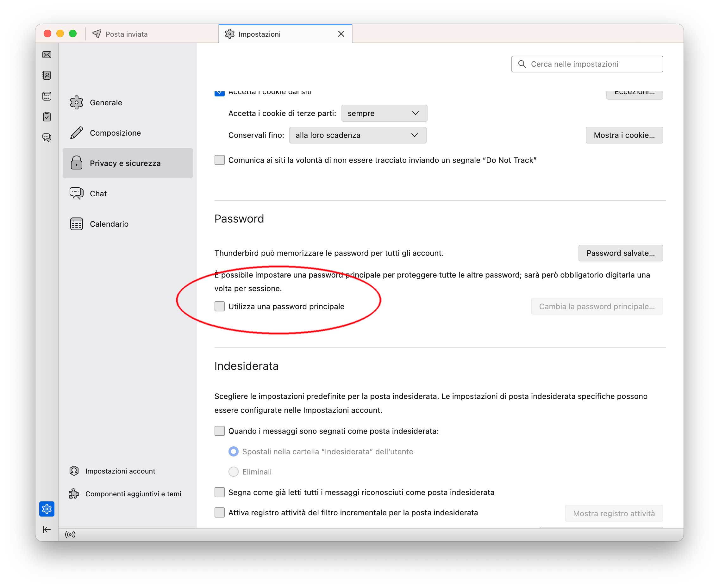The height and width of the screenshot is (588, 719).
Task: Click Mostra i cookie button
Action: (x=624, y=135)
